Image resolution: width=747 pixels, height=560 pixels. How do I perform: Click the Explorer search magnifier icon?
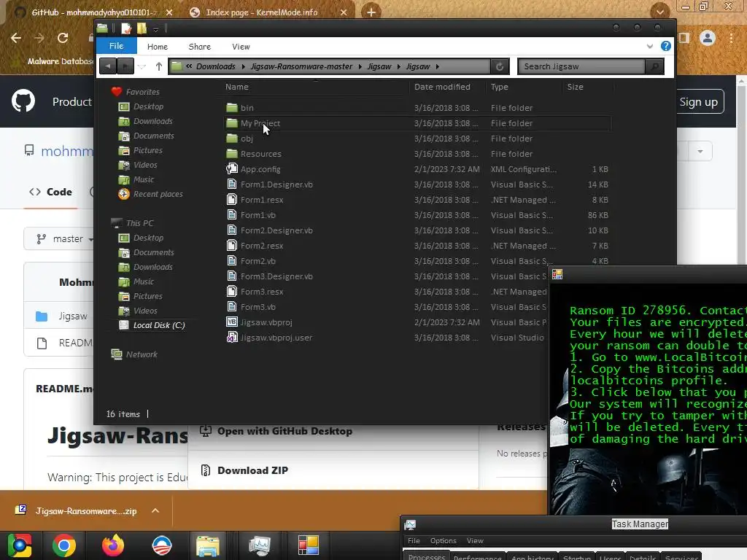pos(654,66)
